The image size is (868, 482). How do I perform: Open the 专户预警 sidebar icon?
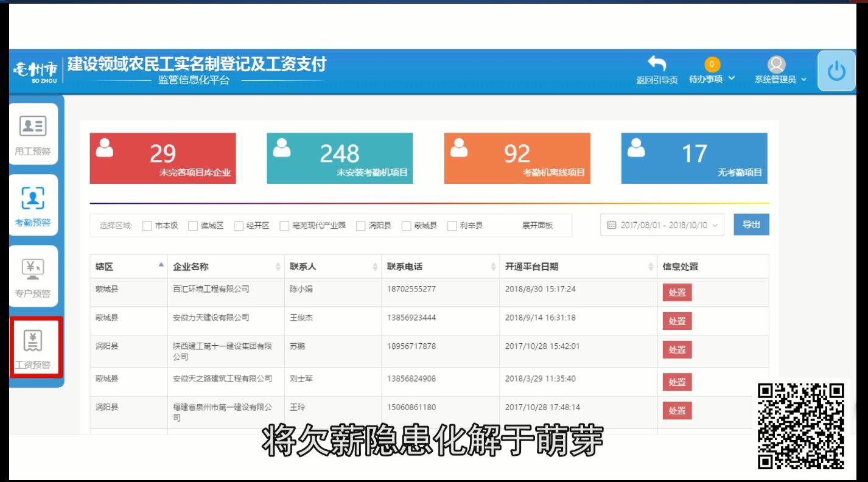click(33, 268)
